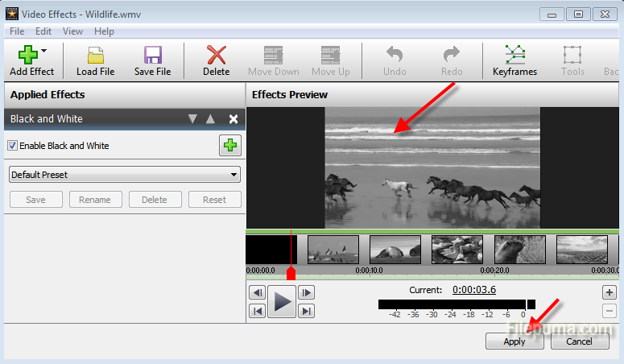Click the Add Effect green plus icon
The width and height of the screenshot is (624, 364).
click(27, 55)
